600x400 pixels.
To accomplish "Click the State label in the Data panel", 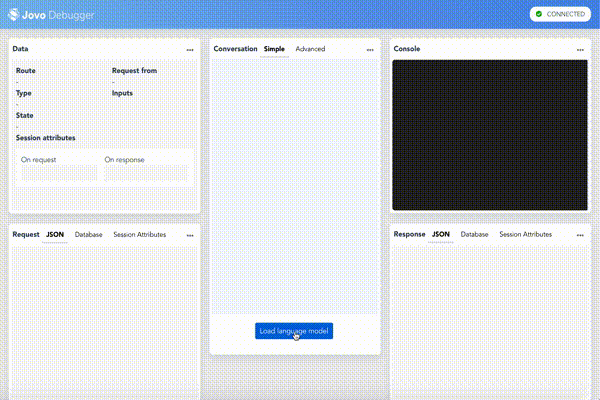I will pyautogui.click(x=24, y=115).
